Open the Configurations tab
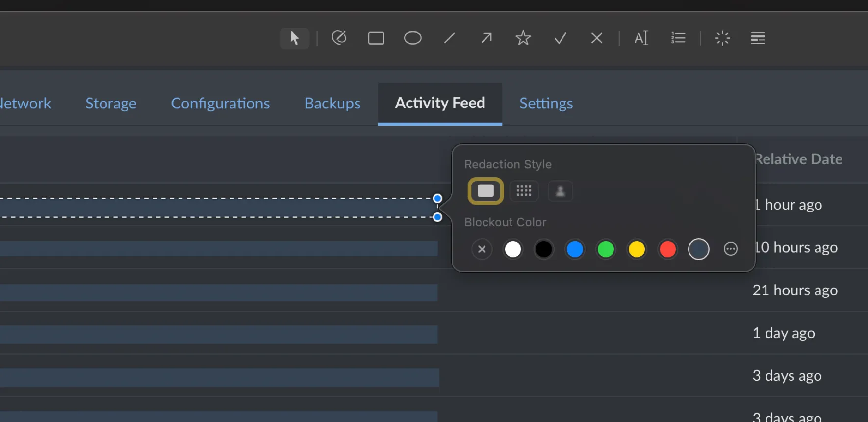The image size is (868, 422). [220, 104]
